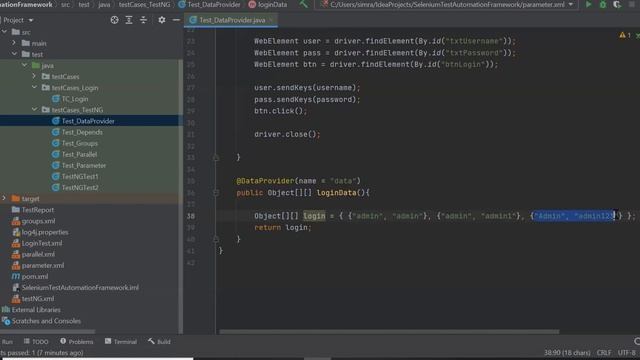Expand the target folder

[x=4, y=198]
